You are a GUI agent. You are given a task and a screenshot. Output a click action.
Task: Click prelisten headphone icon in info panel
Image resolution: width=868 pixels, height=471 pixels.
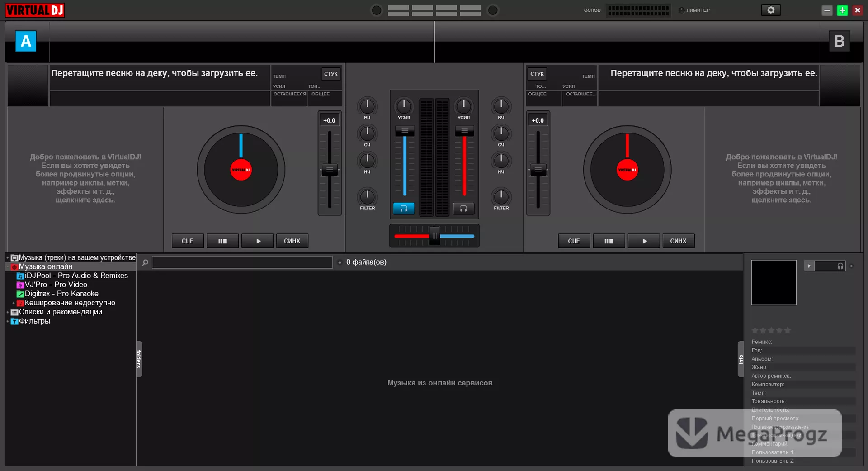point(840,266)
